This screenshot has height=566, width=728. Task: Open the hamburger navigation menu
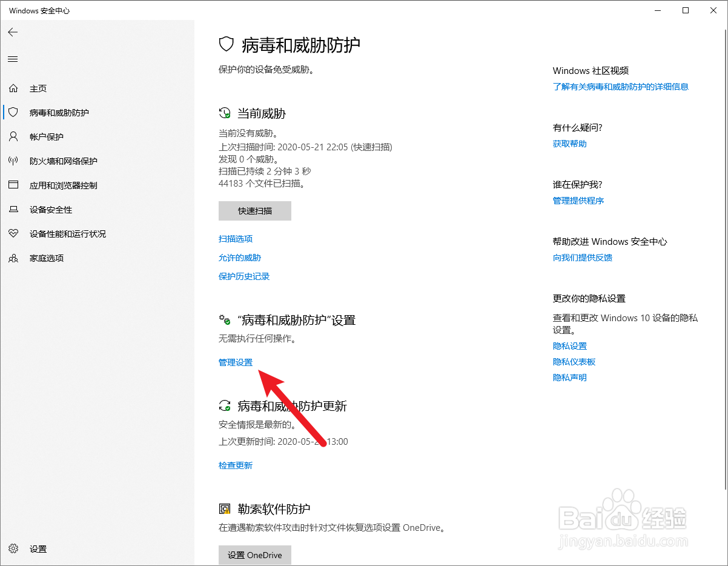pos(13,59)
